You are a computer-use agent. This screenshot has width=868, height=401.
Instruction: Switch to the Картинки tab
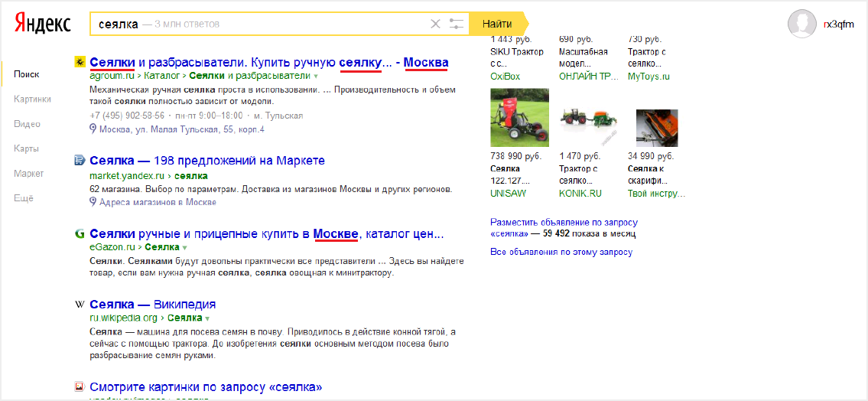(32, 99)
